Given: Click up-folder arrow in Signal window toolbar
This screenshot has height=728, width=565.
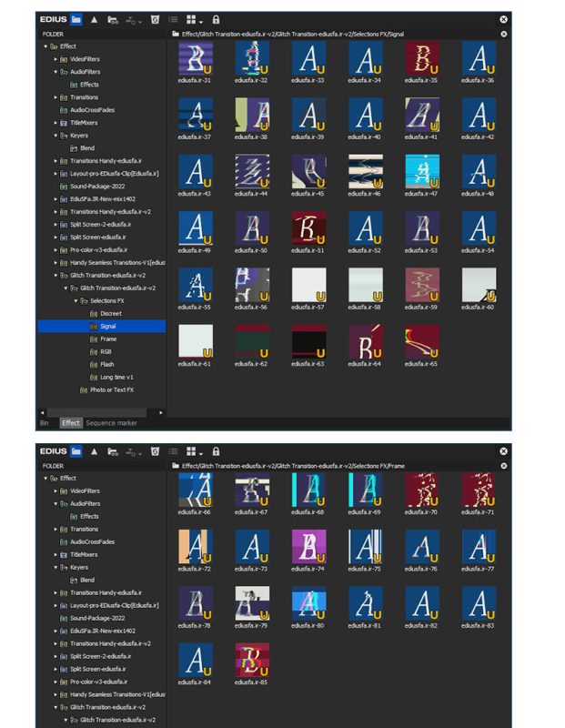Looking at the screenshot, I should click(x=95, y=19).
